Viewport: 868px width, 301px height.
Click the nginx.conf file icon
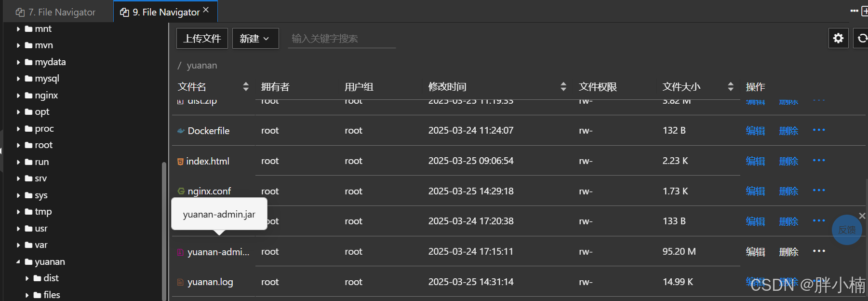181,191
